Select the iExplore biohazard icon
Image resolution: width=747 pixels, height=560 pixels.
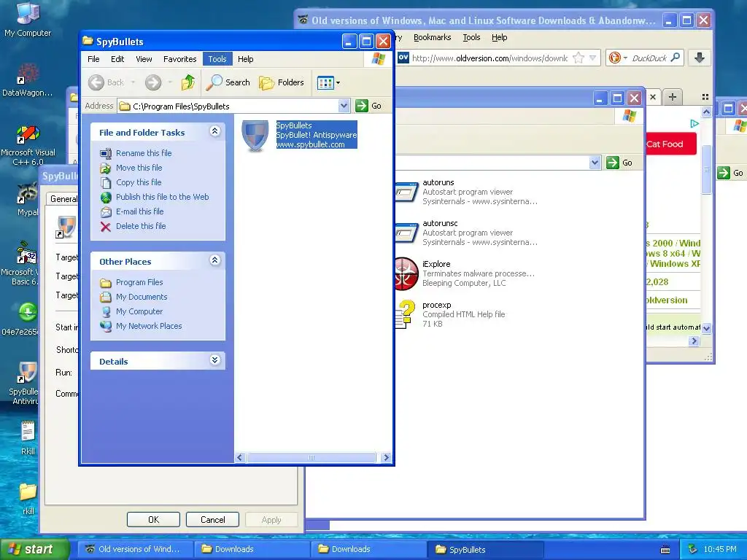pyautogui.click(x=406, y=274)
